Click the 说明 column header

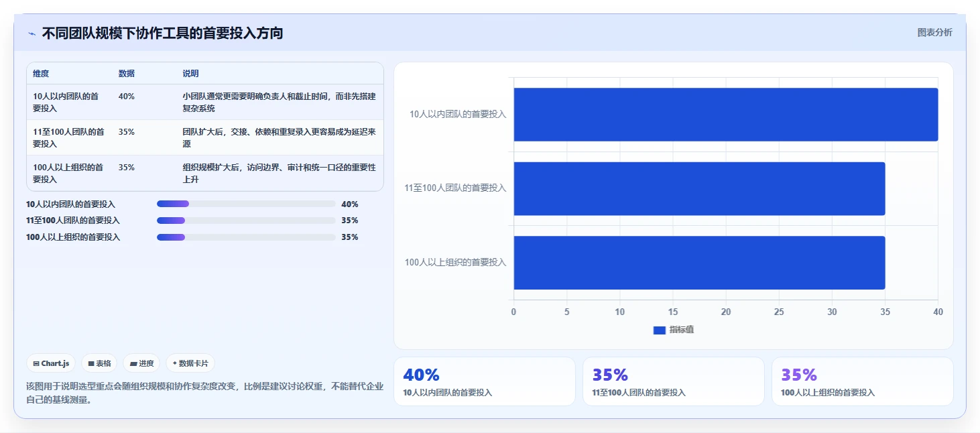tap(190, 74)
